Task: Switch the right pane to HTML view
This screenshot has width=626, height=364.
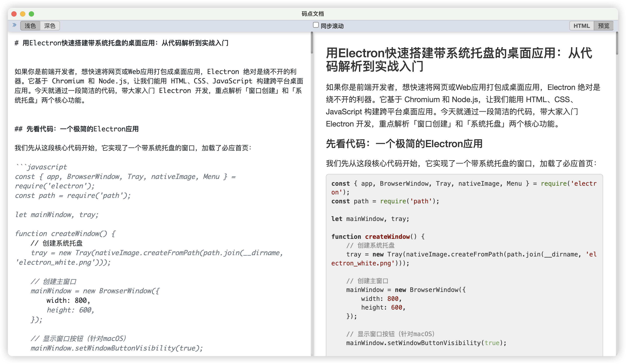Action: pos(581,25)
